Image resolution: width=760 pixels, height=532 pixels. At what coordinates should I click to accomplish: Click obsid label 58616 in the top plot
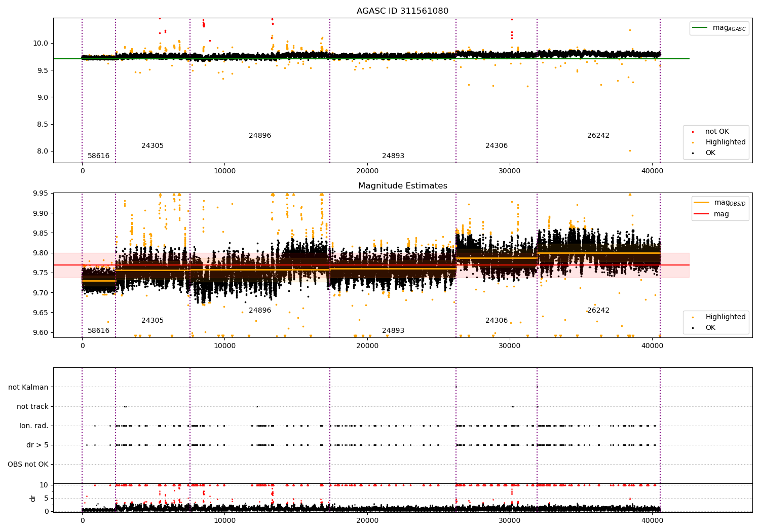tap(98, 156)
